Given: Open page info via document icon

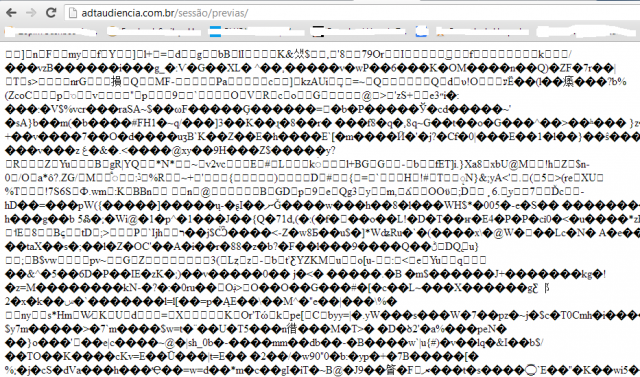Looking at the screenshot, I should click(73, 13).
